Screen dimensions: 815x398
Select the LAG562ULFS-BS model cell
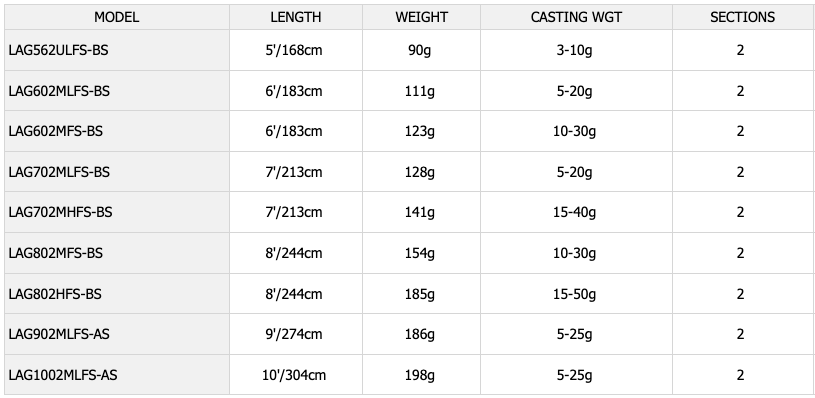pos(117,50)
